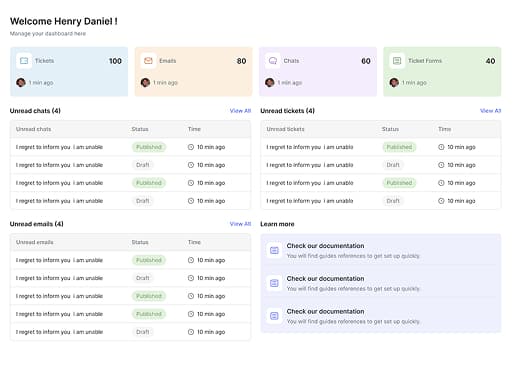This screenshot has width=517, height=365.
Task: Click the Draft badge in second Unread chats row
Action: tap(143, 165)
